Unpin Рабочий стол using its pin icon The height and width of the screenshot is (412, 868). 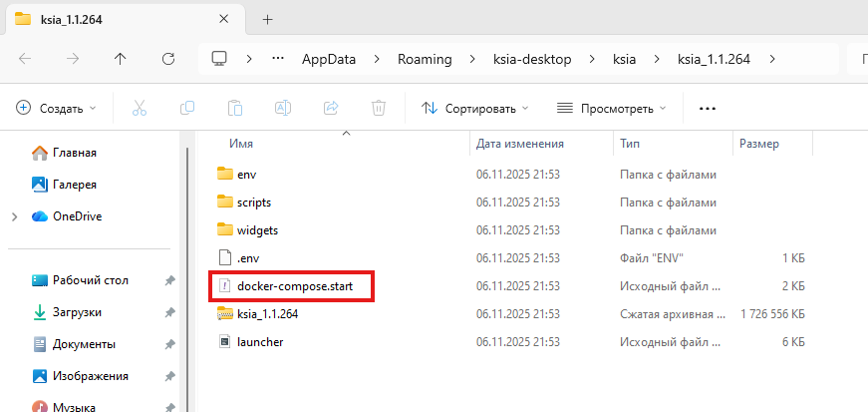tap(169, 281)
